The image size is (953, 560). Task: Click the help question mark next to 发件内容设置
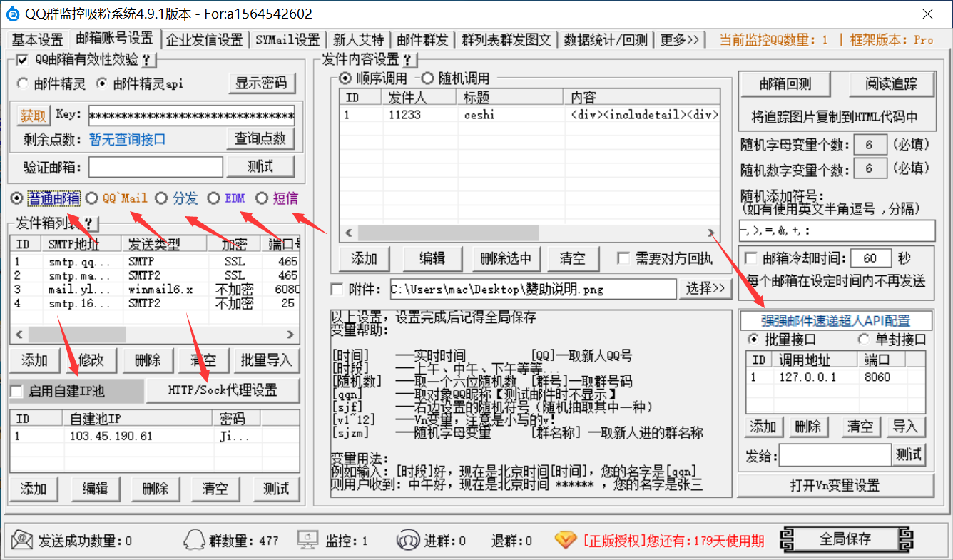click(407, 60)
